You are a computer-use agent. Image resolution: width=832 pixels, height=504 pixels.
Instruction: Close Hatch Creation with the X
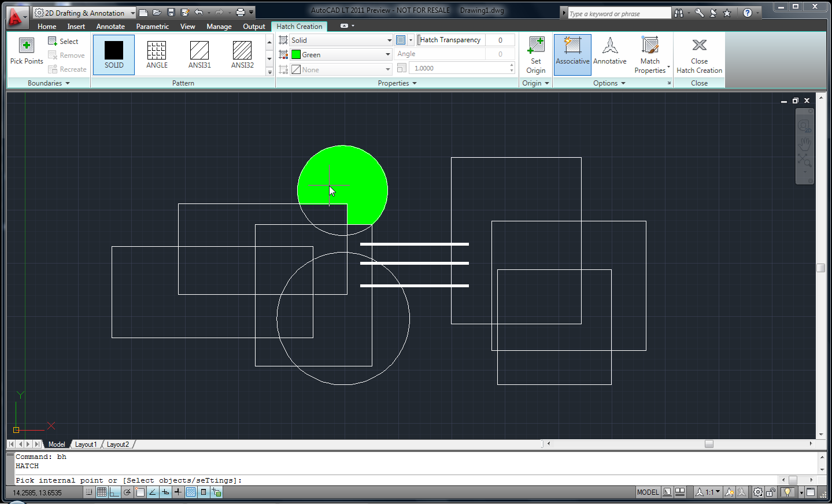coord(699,54)
